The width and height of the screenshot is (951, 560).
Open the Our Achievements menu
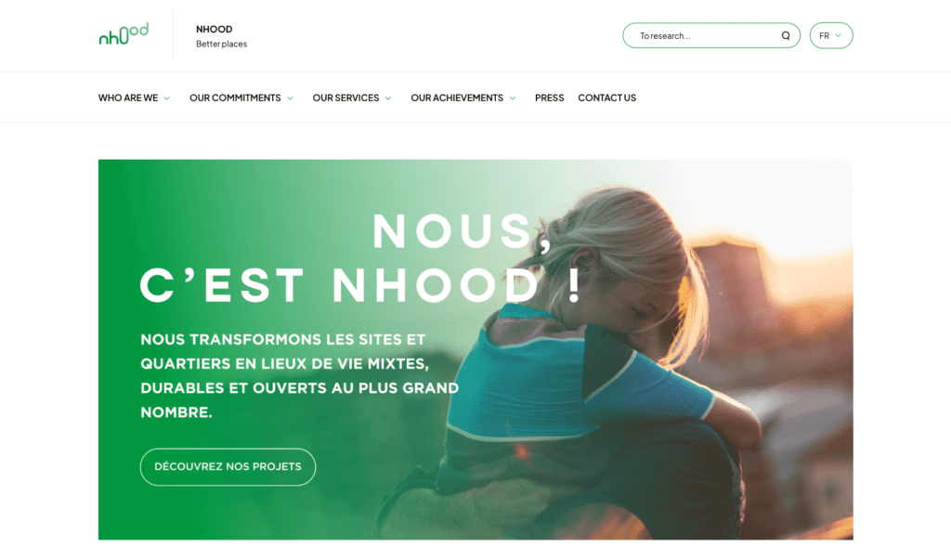click(457, 98)
